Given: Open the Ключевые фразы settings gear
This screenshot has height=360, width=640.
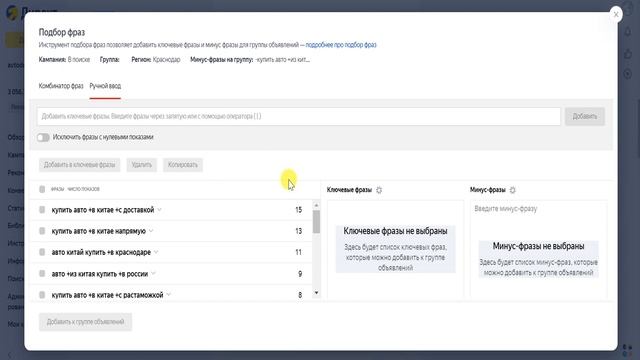Looking at the screenshot, I should (x=379, y=190).
